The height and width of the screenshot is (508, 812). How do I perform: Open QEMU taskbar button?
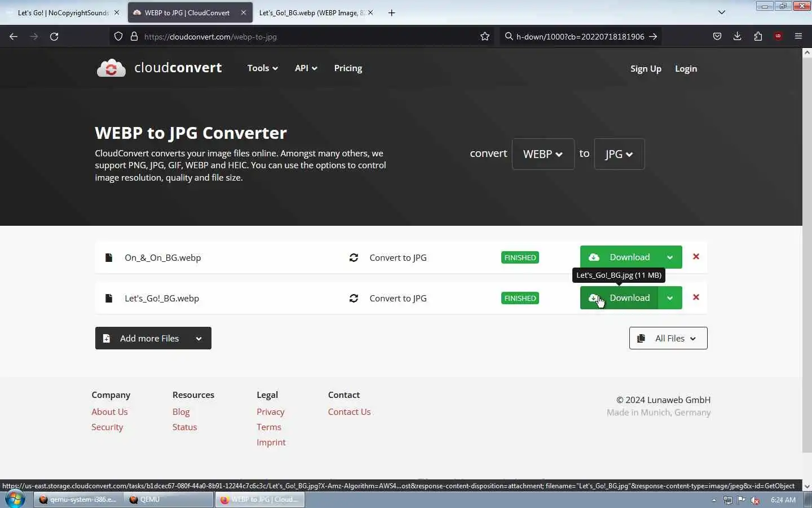tap(169, 500)
